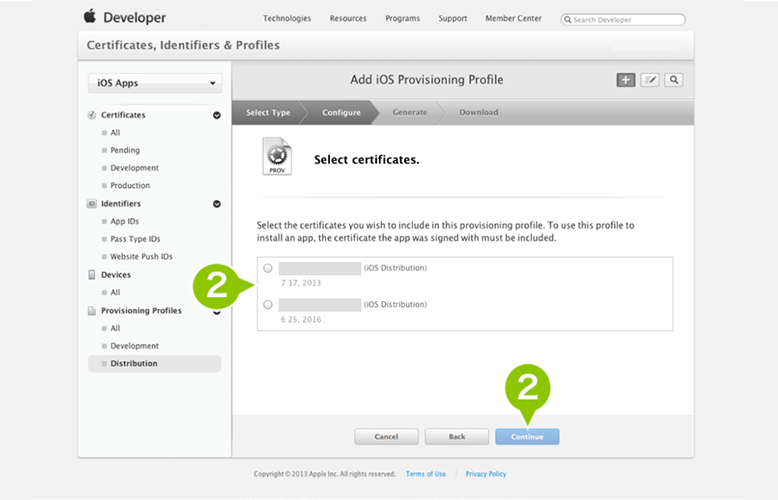Click the plus add profile icon

pos(626,80)
